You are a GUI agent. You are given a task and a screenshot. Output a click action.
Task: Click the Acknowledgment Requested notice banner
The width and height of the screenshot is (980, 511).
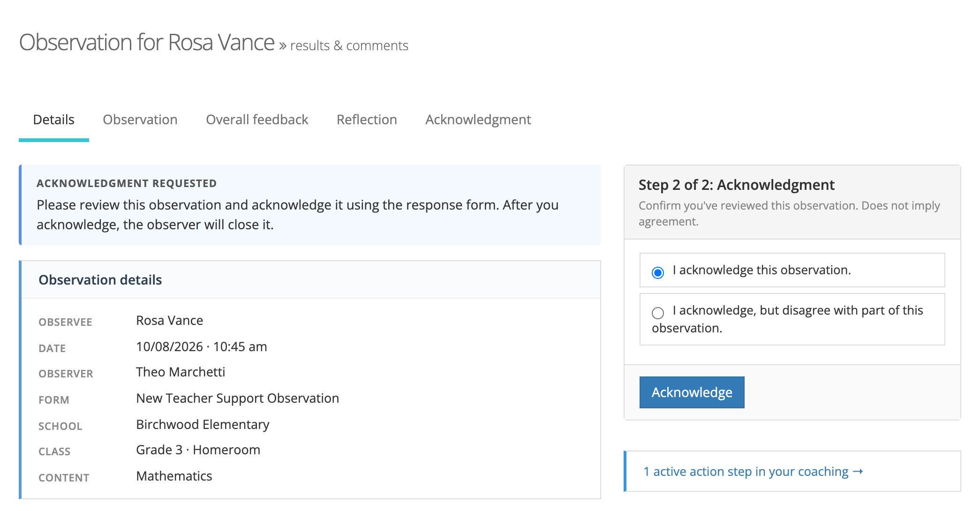(310, 204)
